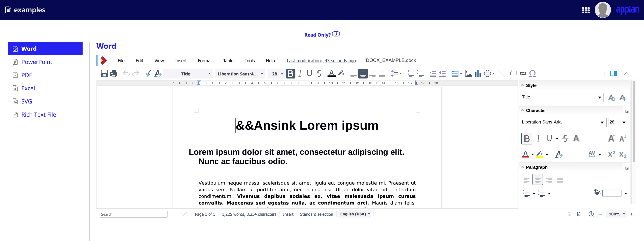Open the Edit menu
644x241 pixels.
click(x=139, y=61)
